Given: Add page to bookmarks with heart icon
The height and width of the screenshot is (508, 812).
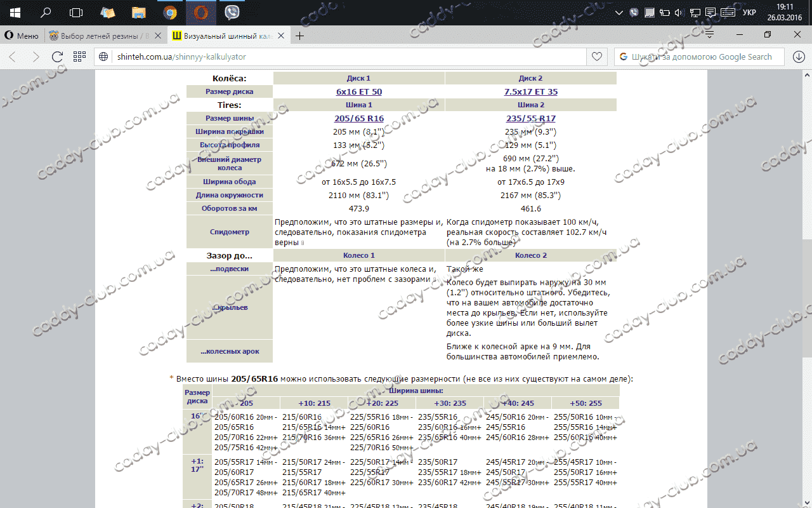Looking at the screenshot, I should click(596, 57).
